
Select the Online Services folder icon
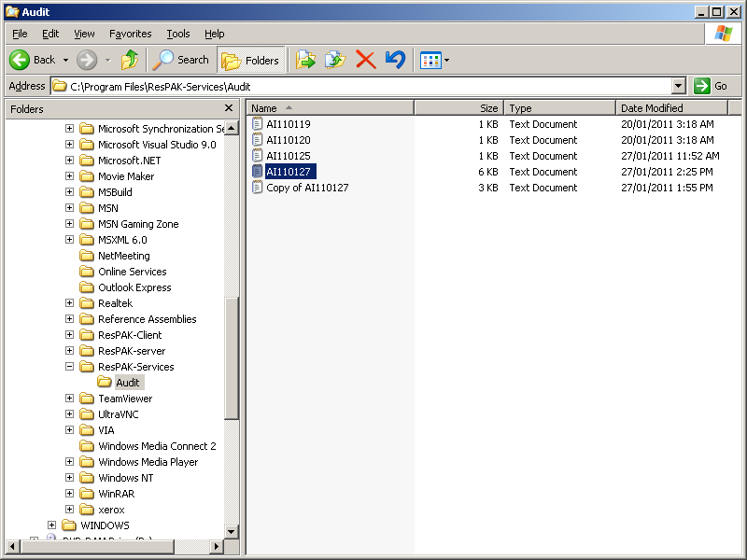(x=87, y=272)
